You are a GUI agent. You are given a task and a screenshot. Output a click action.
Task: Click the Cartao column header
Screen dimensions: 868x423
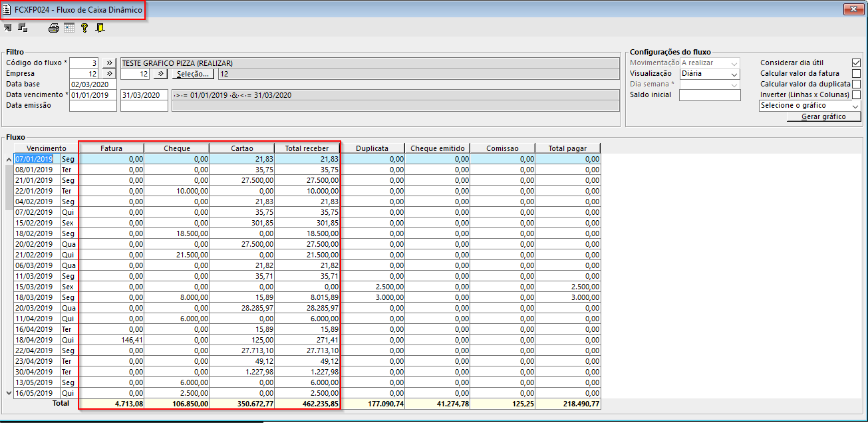(x=241, y=148)
